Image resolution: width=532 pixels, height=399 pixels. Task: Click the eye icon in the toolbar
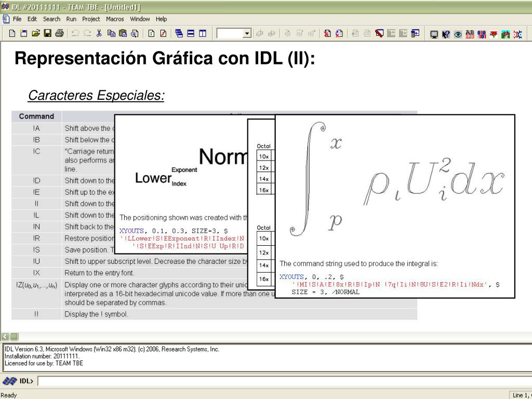pos(458,34)
